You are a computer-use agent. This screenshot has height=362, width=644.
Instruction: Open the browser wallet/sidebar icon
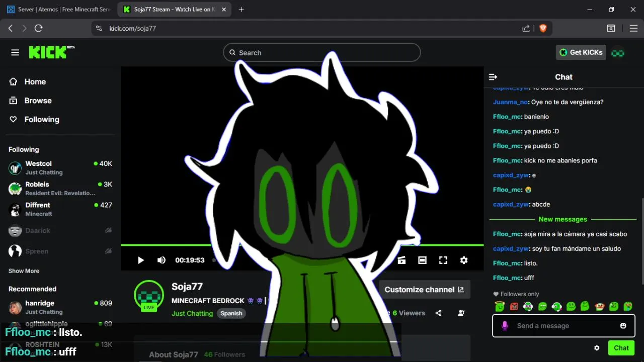click(x=611, y=29)
